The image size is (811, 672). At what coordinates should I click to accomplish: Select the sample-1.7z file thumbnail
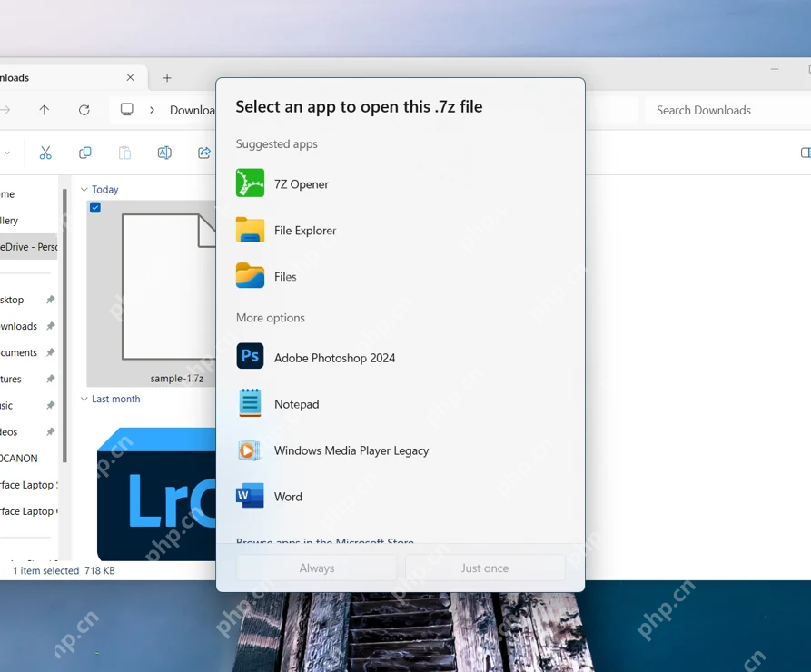[169, 287]
